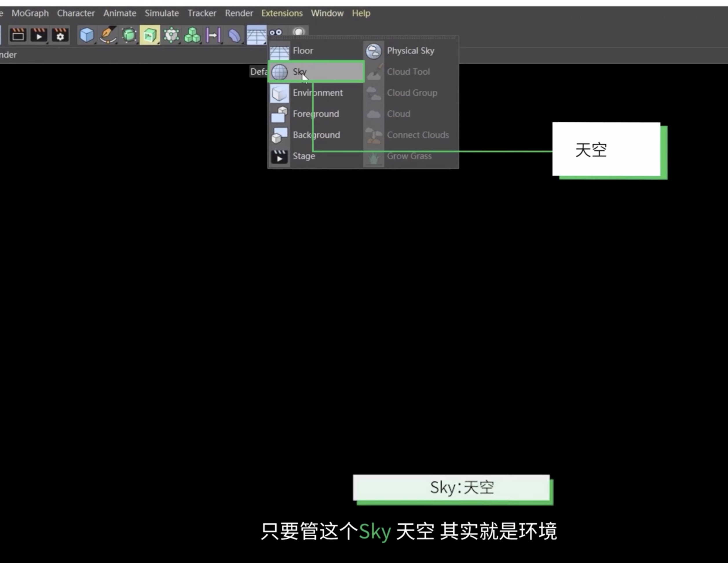Viewport: 728px width, 563px height.
Task: Click the greyed Cloud Tool entry
Action: [411, 72]
